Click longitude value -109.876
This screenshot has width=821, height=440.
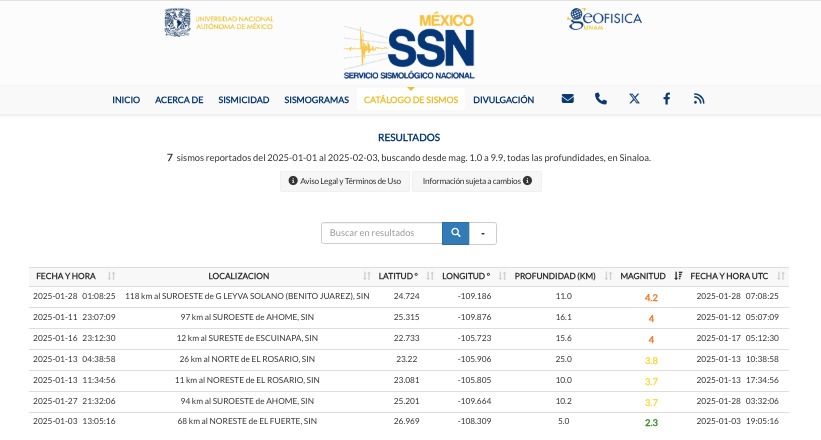(x=474, y=317)
